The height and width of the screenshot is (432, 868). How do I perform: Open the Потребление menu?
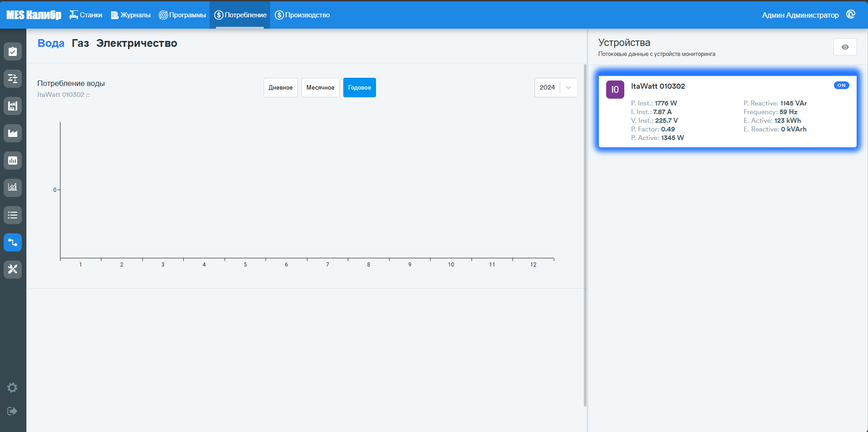(x=240, y=15)
